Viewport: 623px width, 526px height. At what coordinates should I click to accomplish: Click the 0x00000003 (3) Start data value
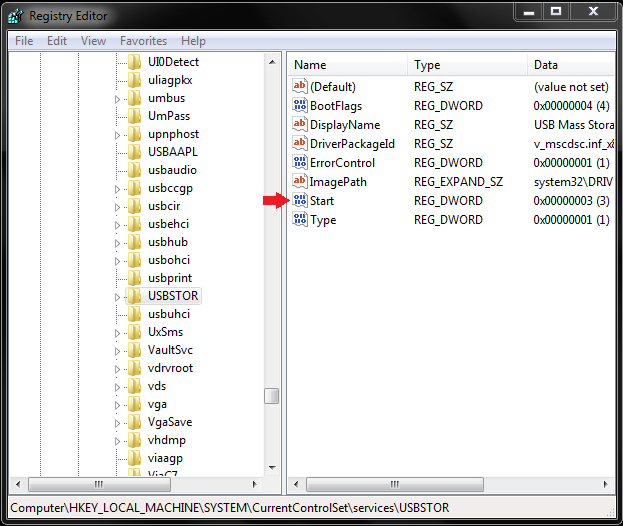571,201
